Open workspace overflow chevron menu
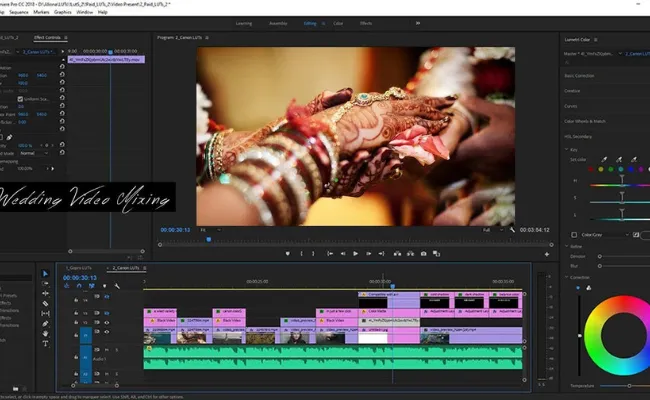 418,23
